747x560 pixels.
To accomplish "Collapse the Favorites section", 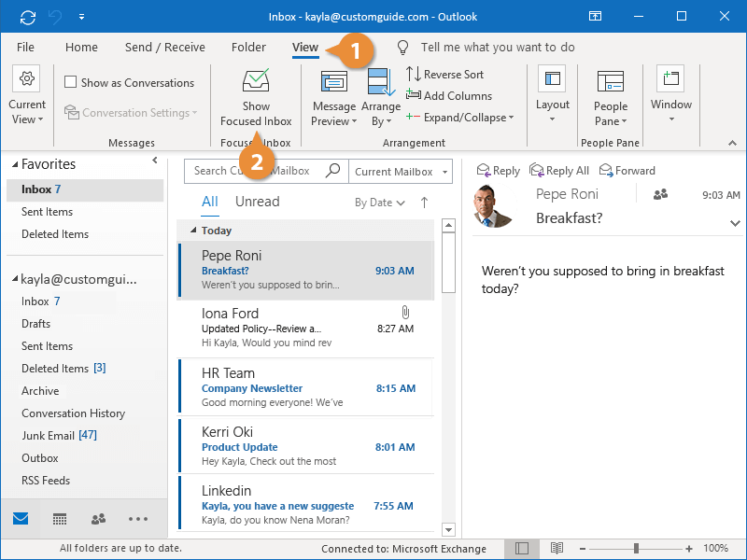I will click(x=15, y=164).
